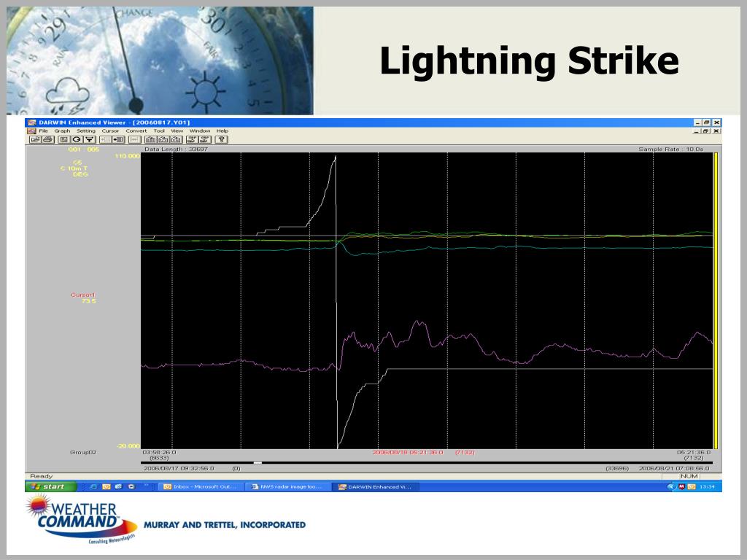Click the 110.000 upper scale value
The image size is (747, 560).
click(127, 156)
